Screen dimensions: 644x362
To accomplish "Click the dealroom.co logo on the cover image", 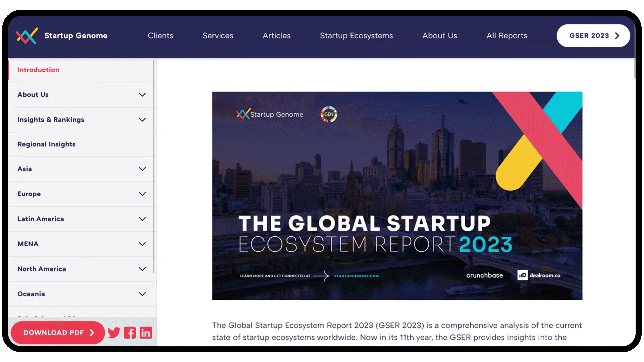I will 538,275.
